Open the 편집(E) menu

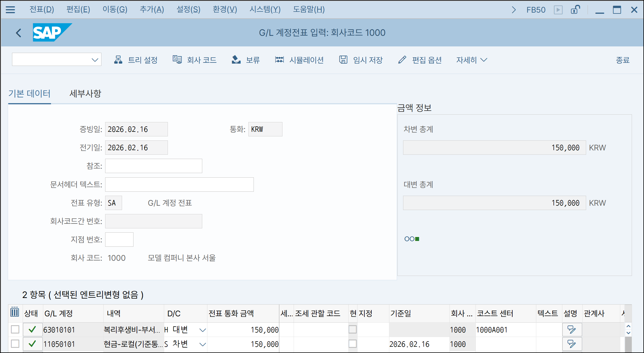click(78, 10)
